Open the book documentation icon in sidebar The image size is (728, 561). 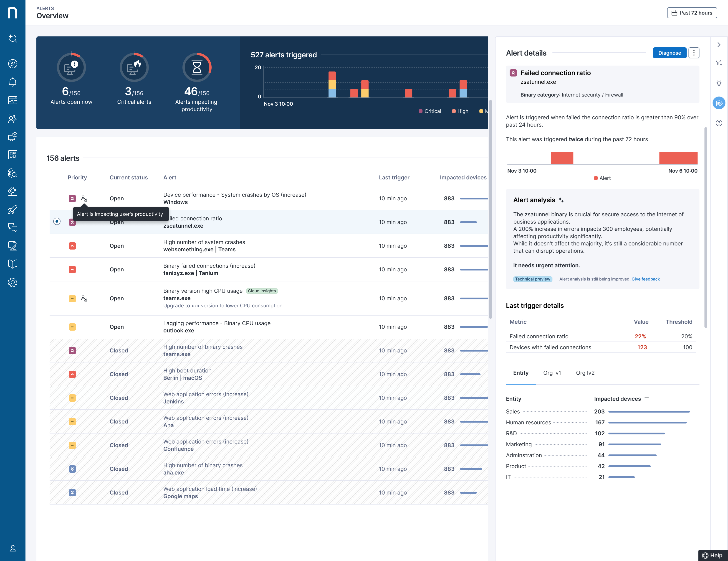tap(13, 264)
